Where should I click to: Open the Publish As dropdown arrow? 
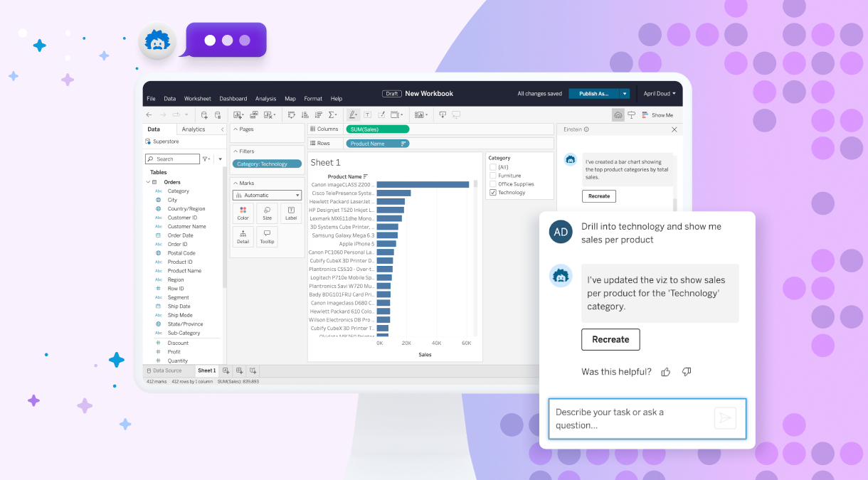624,93
